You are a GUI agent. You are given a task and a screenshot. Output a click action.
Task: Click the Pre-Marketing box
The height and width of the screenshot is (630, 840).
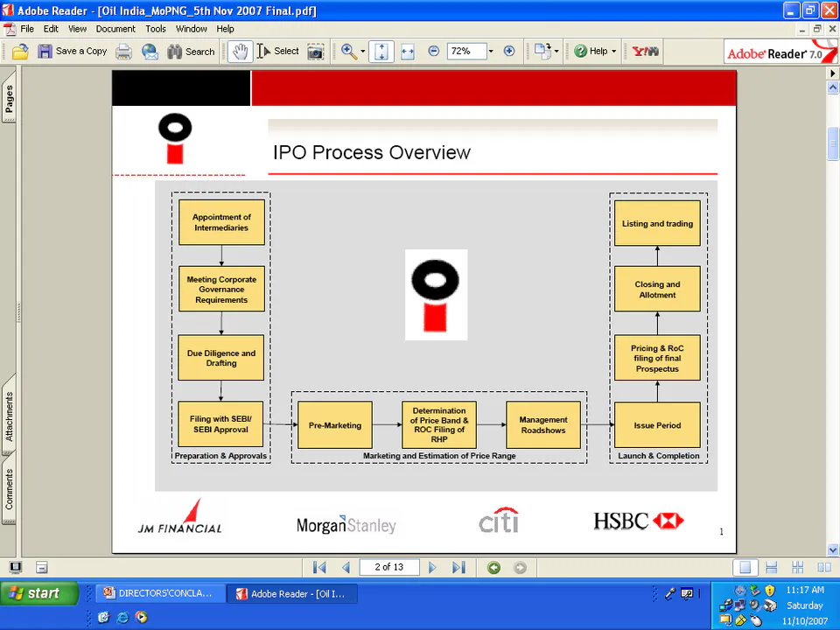pos(335,425)
